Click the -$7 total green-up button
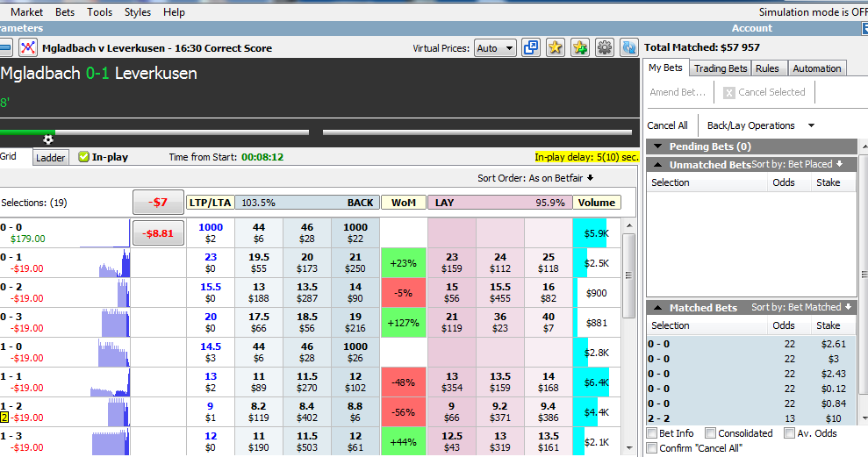This screenshot has height=457, width=868. (x=158, y=203)
